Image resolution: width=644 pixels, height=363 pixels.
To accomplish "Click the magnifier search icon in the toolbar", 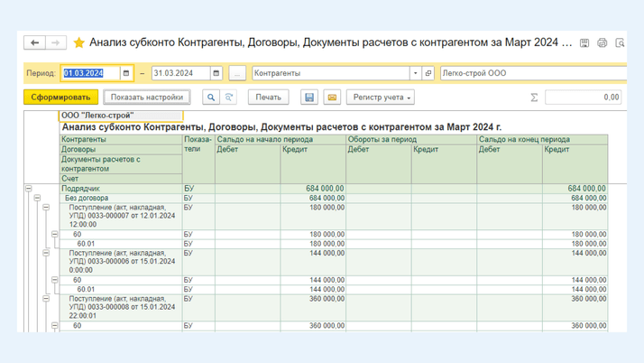I will click(x=211, y=97).
